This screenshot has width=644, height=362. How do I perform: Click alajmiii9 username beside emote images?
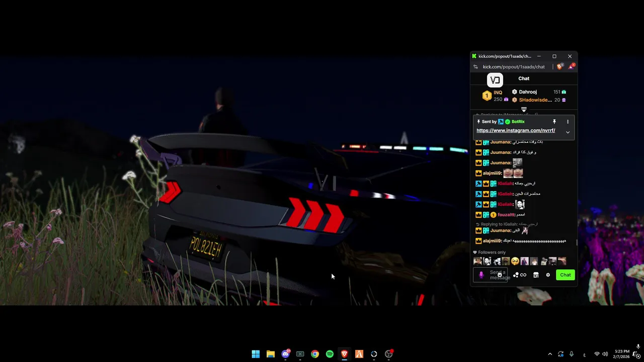492,173
